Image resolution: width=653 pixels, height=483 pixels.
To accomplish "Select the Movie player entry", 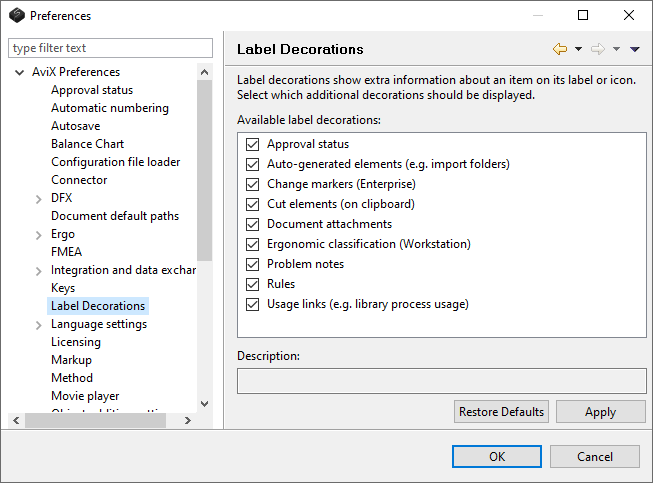I will point(85,396).
